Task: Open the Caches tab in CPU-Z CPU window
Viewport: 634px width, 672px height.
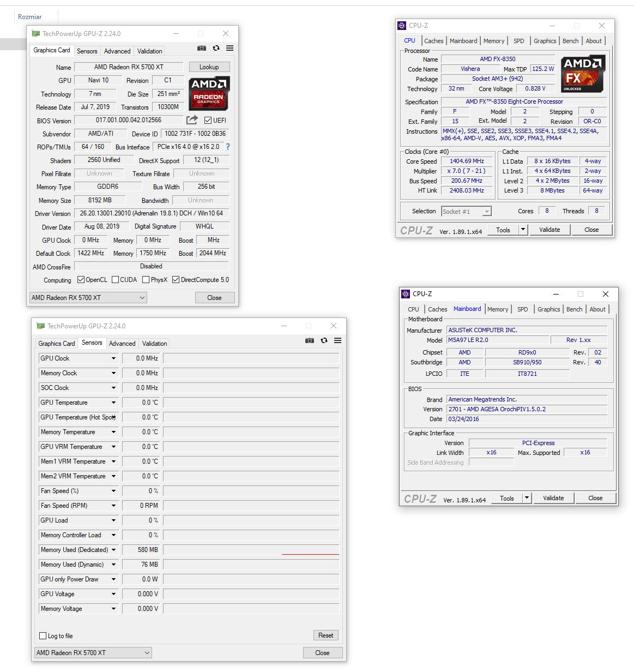Action: click(434, 41)
